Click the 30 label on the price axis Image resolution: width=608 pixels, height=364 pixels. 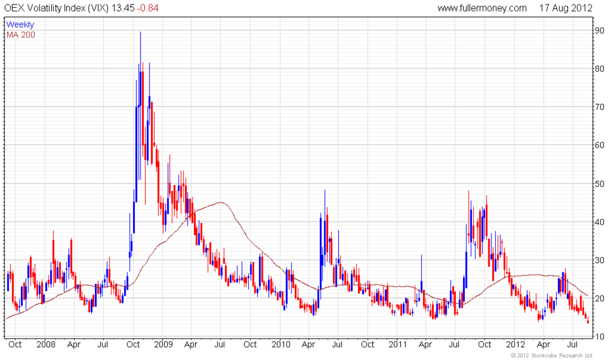click(x=600, y=260)
